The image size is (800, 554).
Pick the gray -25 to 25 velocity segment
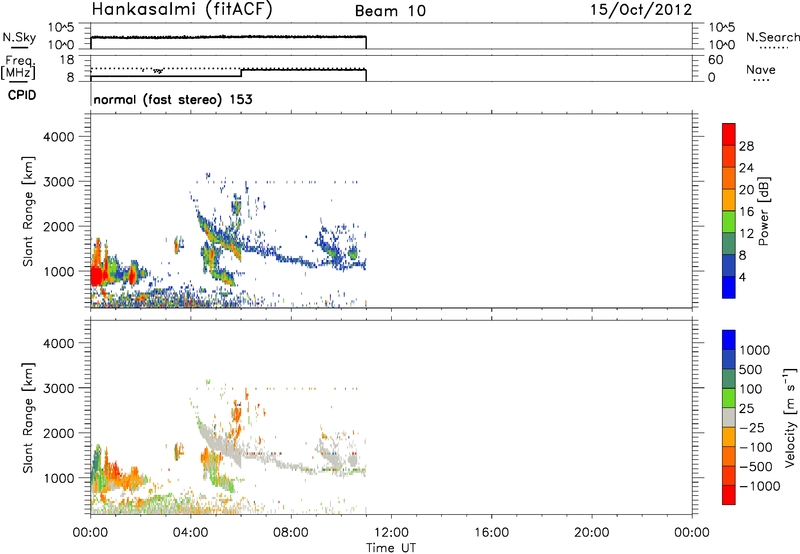tap(729, 417)
